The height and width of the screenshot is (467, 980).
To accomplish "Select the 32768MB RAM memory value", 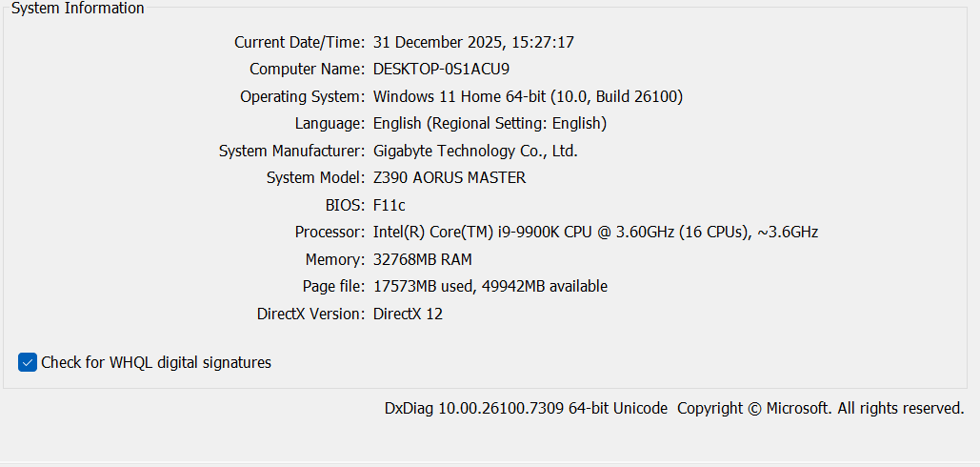I will (422, 259).
